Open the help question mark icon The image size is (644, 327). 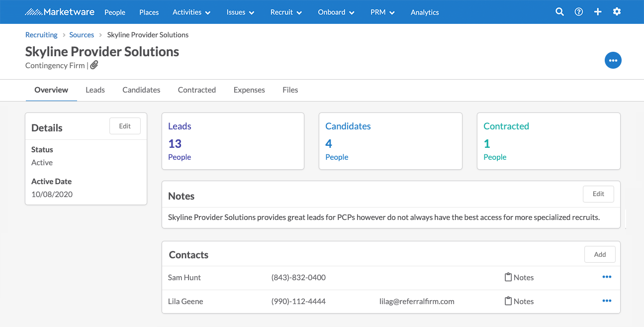pyautogui.click(x=578, y=12)
